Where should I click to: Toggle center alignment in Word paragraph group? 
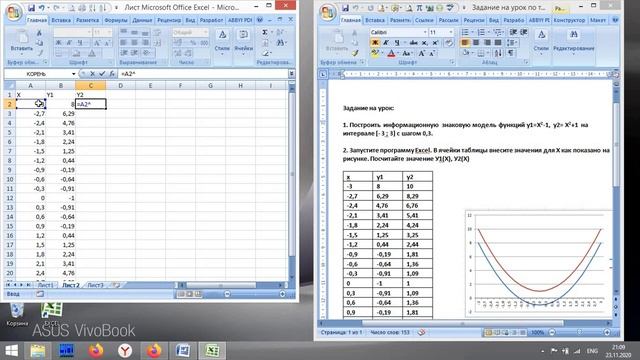476,42
